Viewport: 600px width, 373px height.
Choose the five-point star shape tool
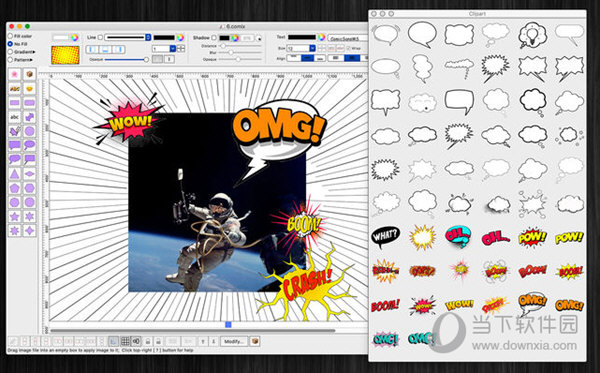(x=15, y=217)
